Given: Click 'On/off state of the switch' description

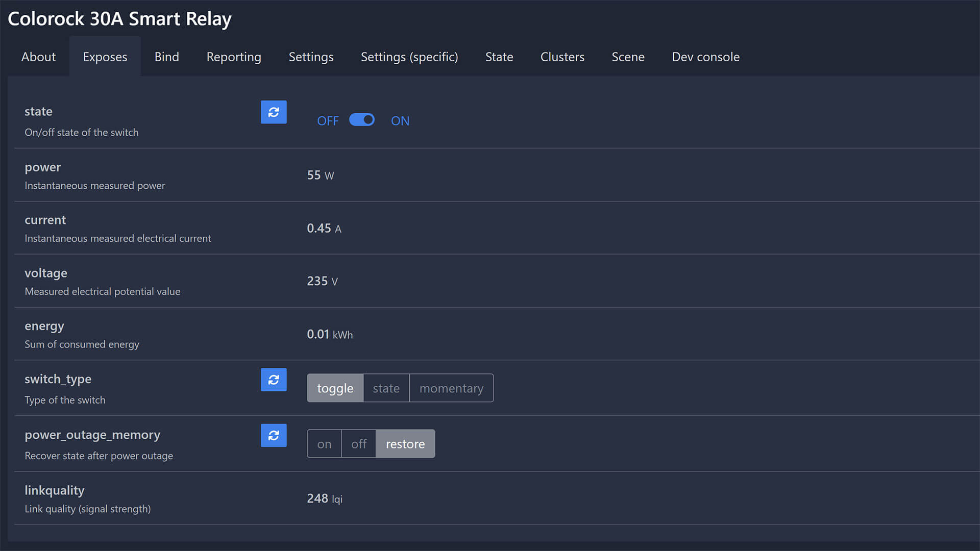Looking at the screenshot, I should [x=82, y=132].
